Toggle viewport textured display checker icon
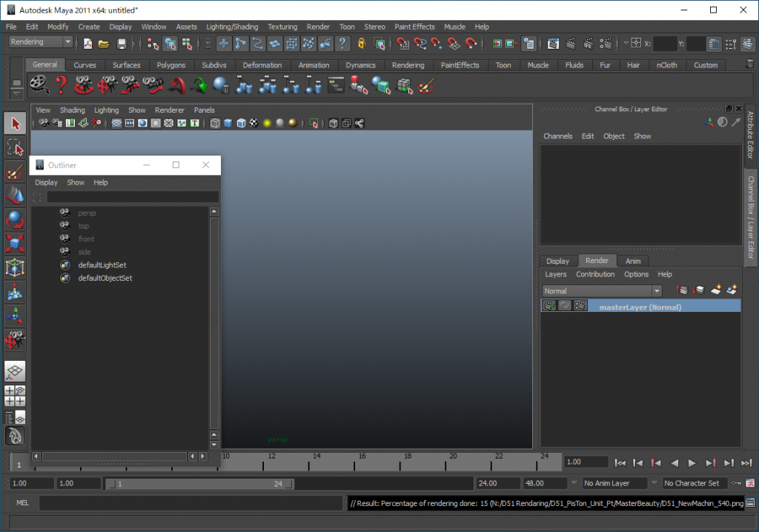This screenshot has height=532, width=759. (x=254, y=123)
